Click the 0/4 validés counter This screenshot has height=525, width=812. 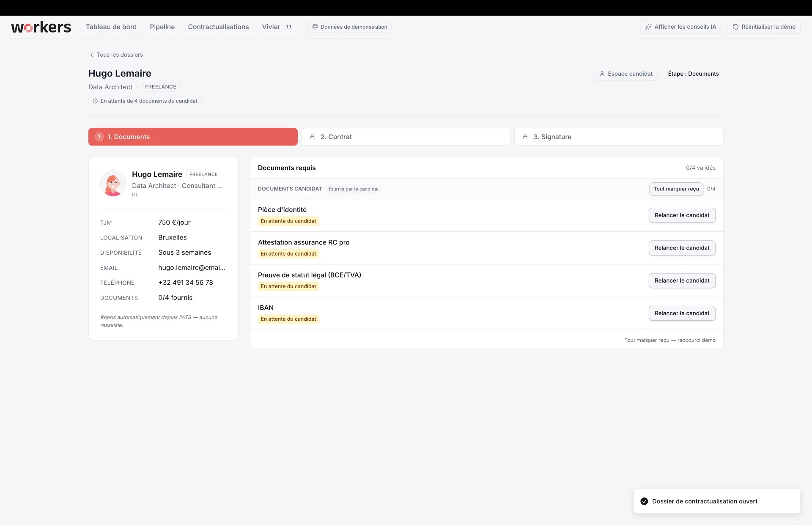(701, 168)
